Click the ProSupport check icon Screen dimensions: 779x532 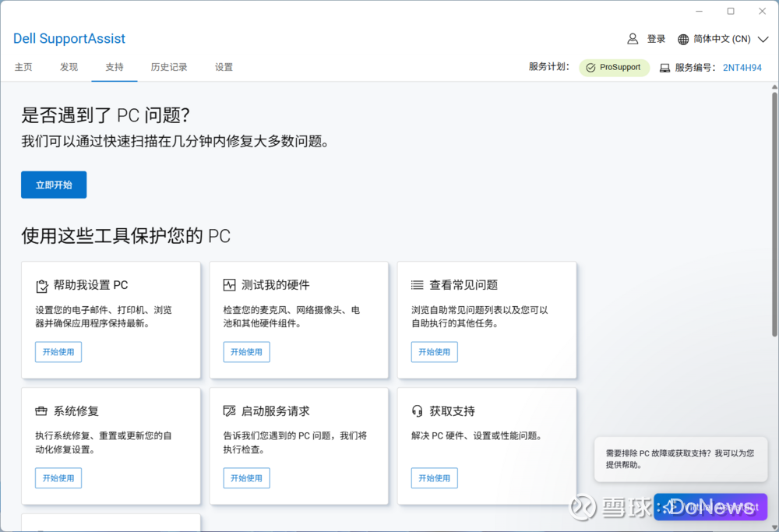[x=590, y=68]
